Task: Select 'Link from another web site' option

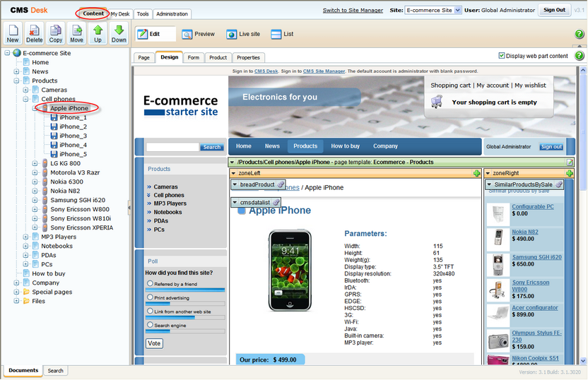Action: click(150, 311)
